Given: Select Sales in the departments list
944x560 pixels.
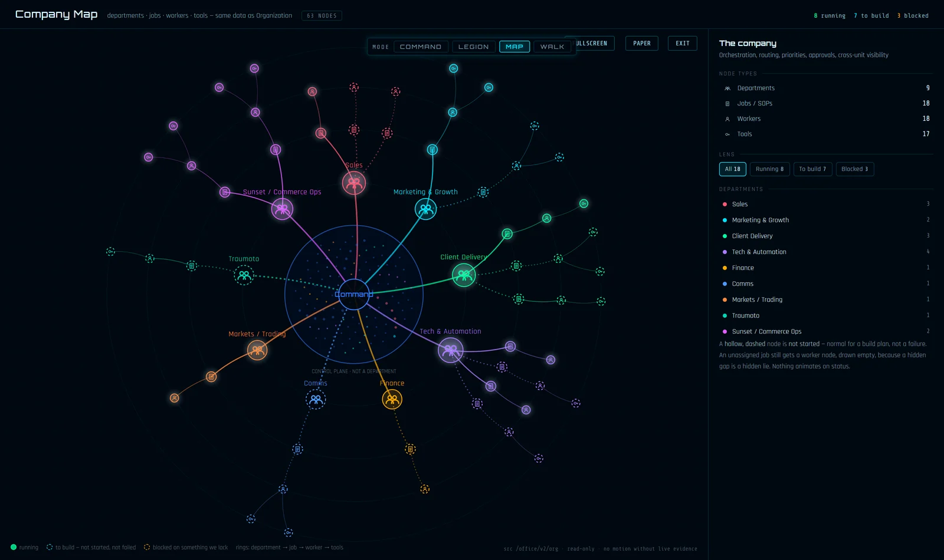Looking at the screenshot, I should coord(826,204).
